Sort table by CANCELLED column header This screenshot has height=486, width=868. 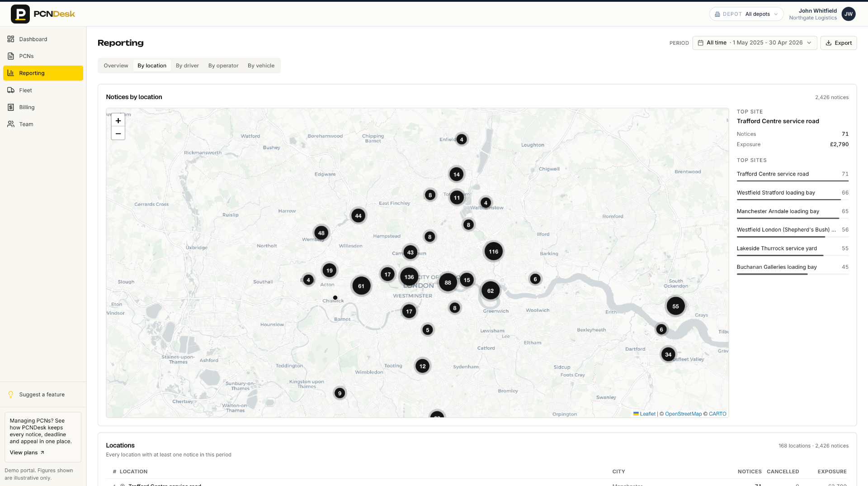783,472
